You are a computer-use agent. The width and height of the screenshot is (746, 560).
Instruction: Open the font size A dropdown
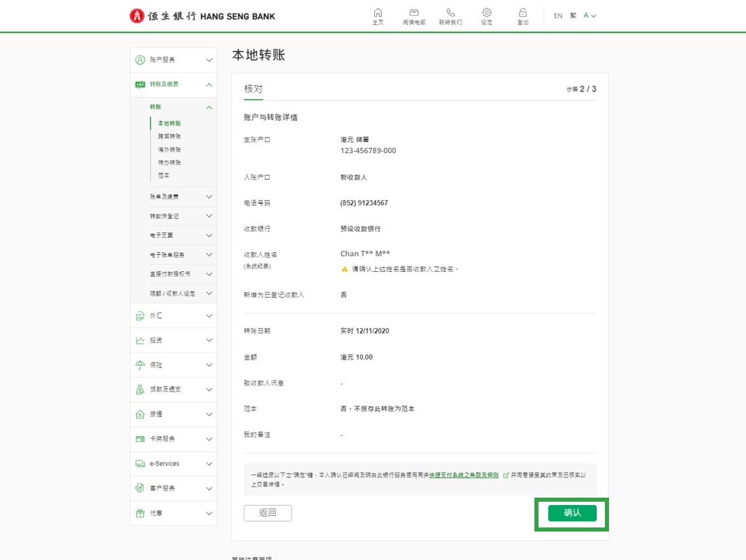(590, 16)
